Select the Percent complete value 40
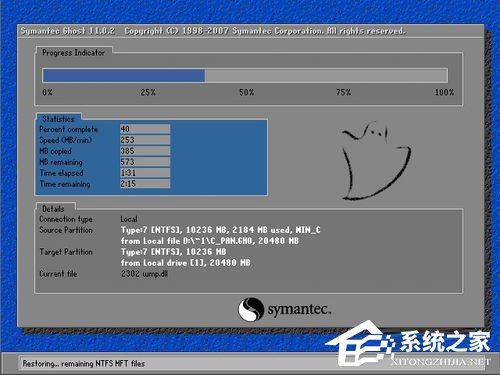The image size is (500, 375). pos(145,129)
